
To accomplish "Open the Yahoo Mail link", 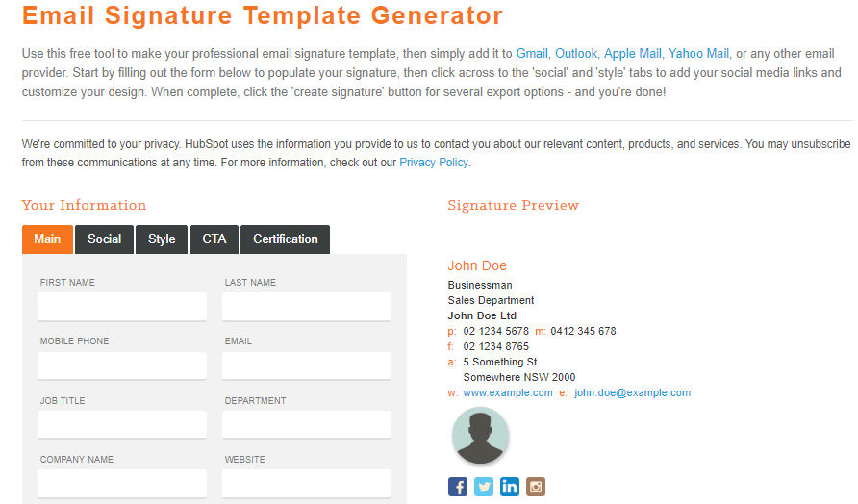I will [699, 54].
